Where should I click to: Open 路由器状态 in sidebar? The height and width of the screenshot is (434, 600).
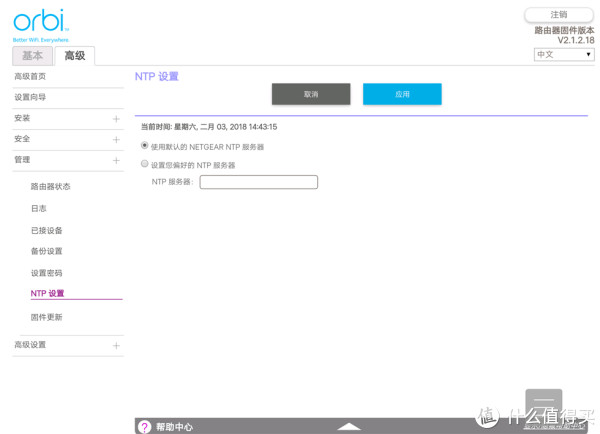pos(51,187)
